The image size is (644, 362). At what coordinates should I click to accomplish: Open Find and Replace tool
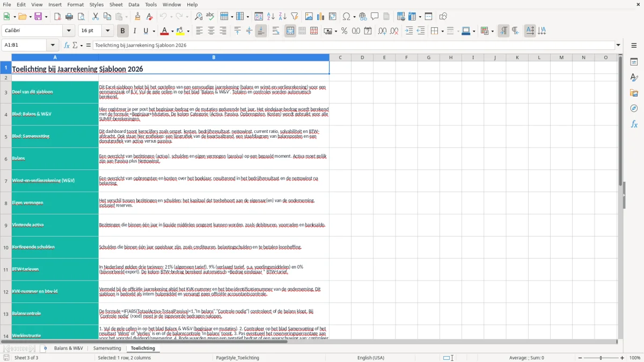[x=199, y=17]
